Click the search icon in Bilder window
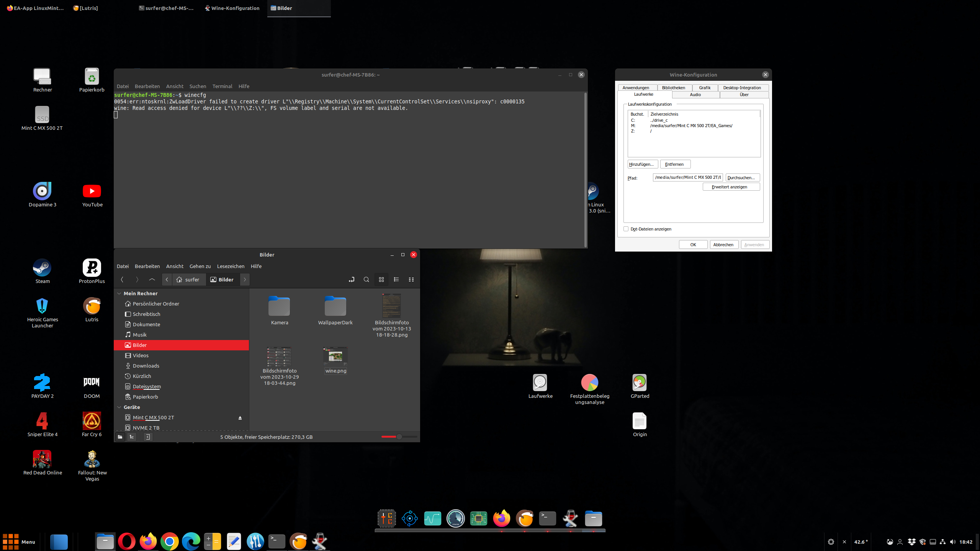 tap(366, 280)
